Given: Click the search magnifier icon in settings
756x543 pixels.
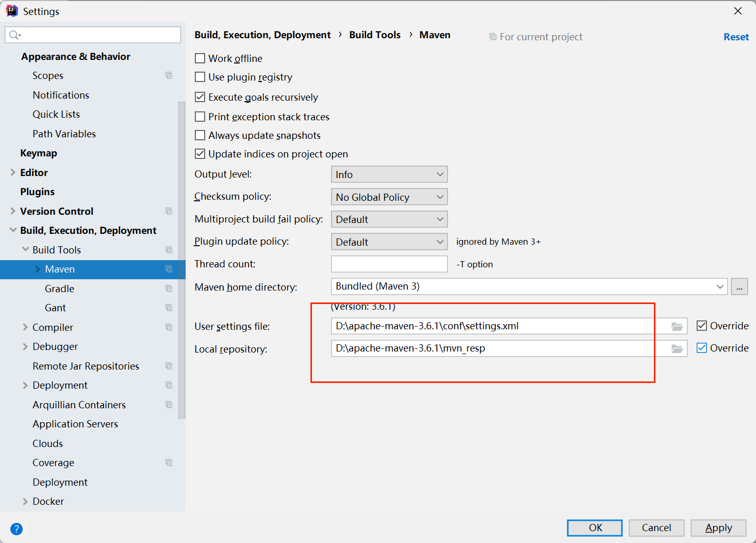Looking at the screenshot, I should [x=14, y=35].
